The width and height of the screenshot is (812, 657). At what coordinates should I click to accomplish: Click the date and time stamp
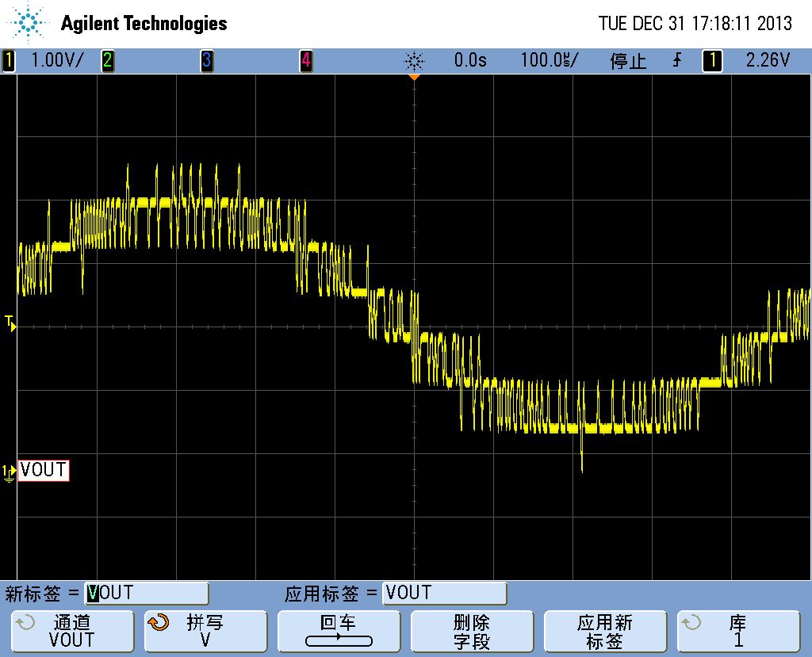pyautogui.click(x=695, y=23)
